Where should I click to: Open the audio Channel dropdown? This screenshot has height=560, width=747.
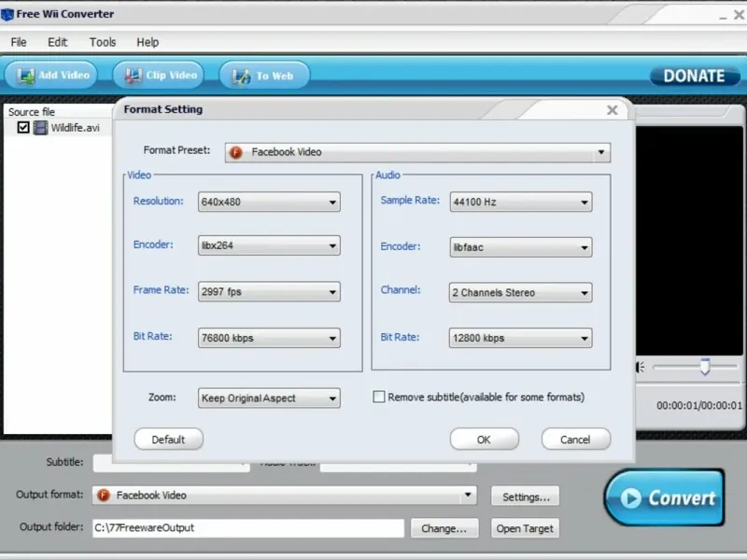(521, 292)
